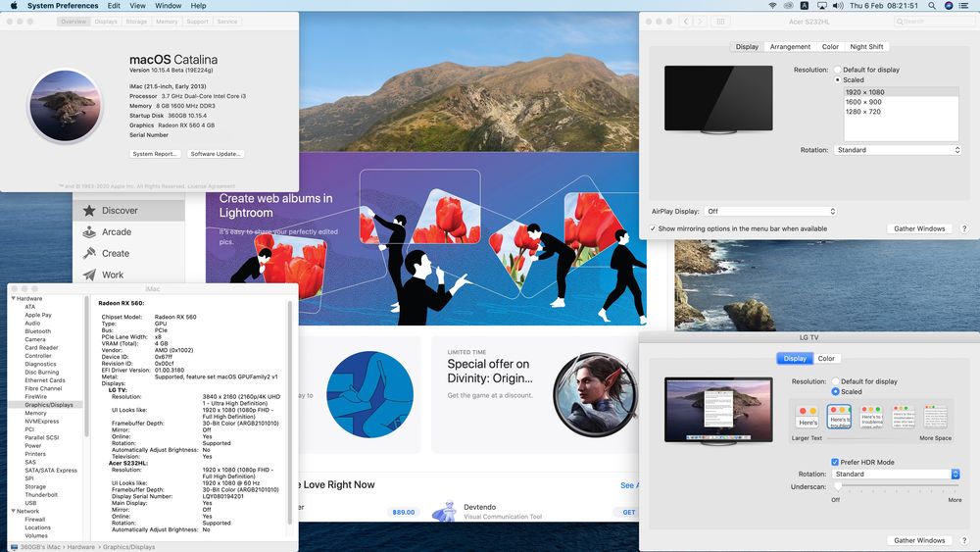The height and width of the screenshot is (552, 980).
Task: Open the Rotation dropdown in Acer S232HL window
Action: pos(898,150)
